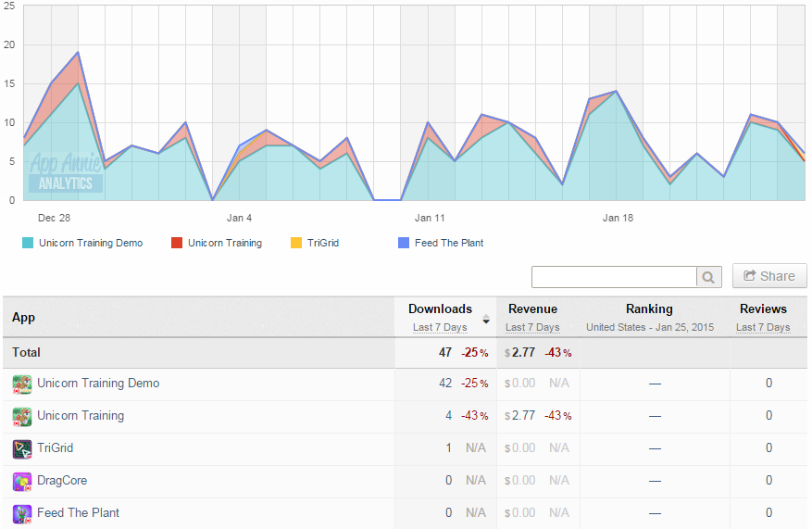This screenshot has height=529, width=812.
Task: Open the Reviews Last 7 Days period selector
Action: tap(763, 327)
